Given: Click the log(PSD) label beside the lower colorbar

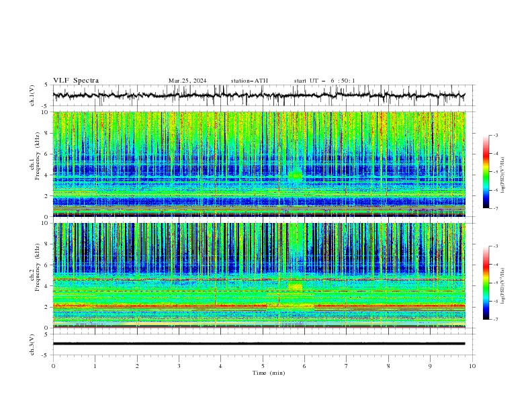Looking at the screenshot, I should pyautogui.click(x=503, y=285).
